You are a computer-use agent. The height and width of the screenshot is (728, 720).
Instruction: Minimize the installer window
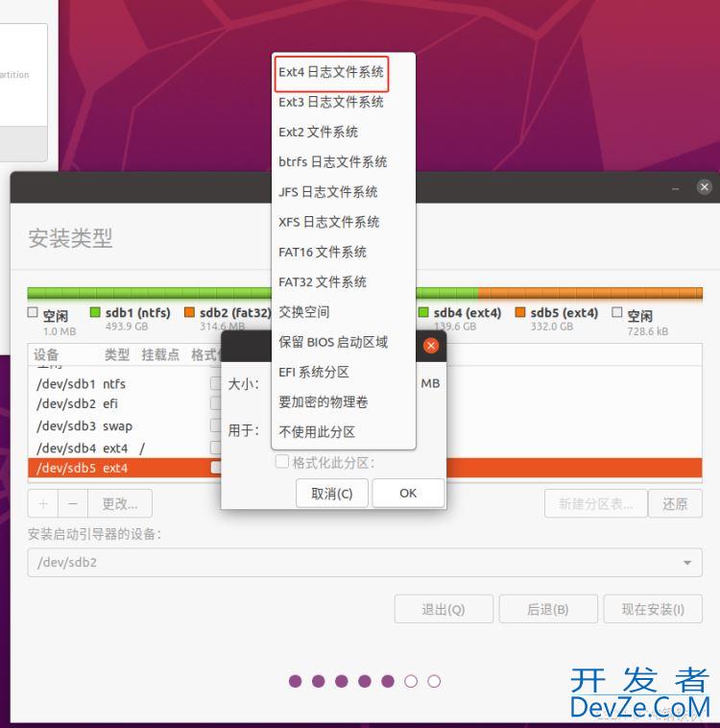675,188
